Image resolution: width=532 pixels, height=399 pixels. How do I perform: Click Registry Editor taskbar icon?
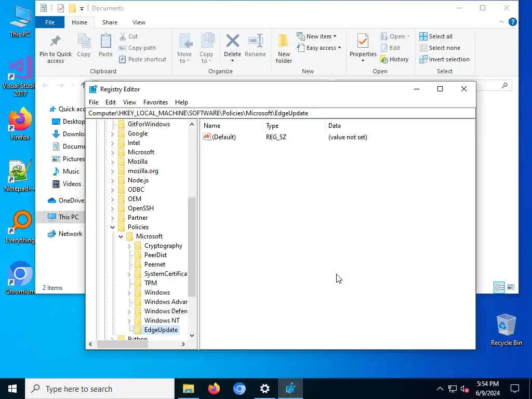[290, 389]
